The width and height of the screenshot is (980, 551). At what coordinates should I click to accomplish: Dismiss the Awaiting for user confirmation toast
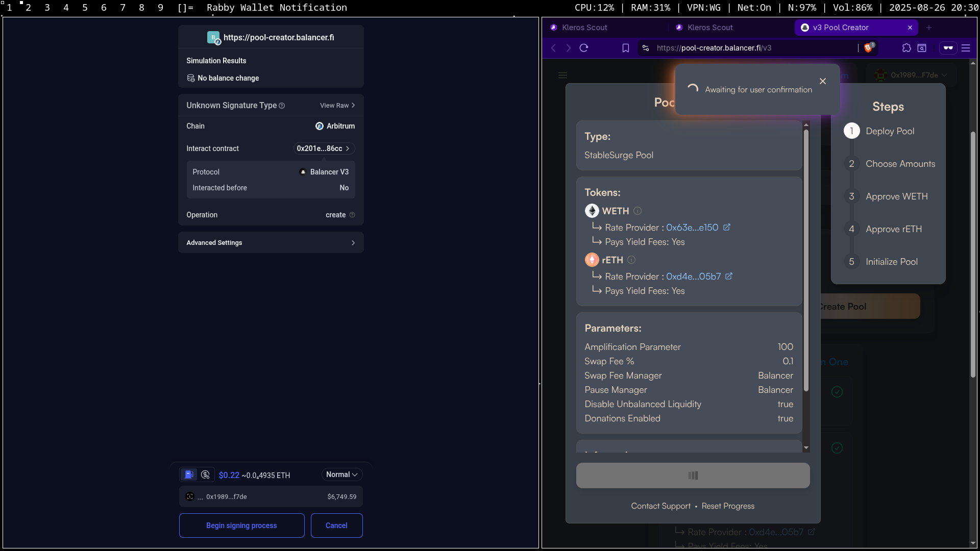click(823, 81)
